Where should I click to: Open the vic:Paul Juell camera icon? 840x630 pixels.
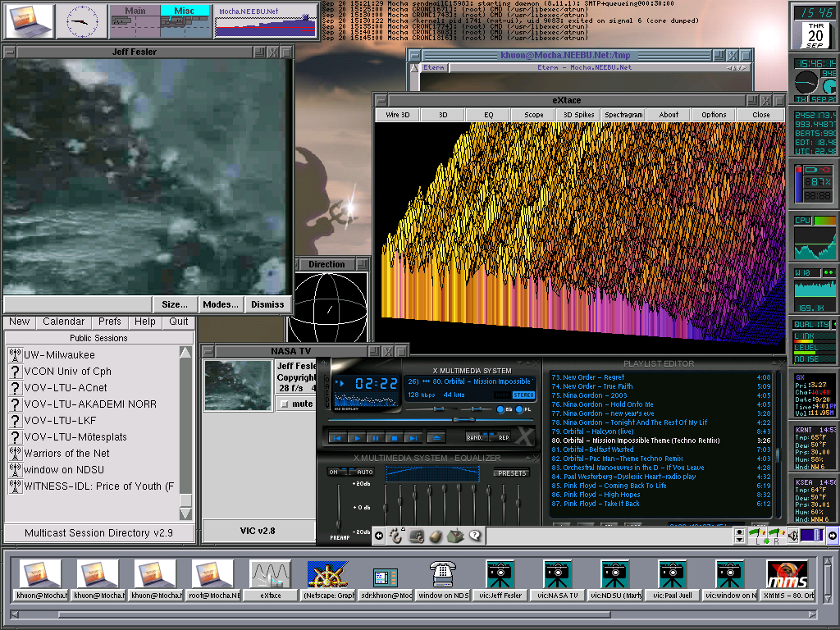click(x=673, y=580)
